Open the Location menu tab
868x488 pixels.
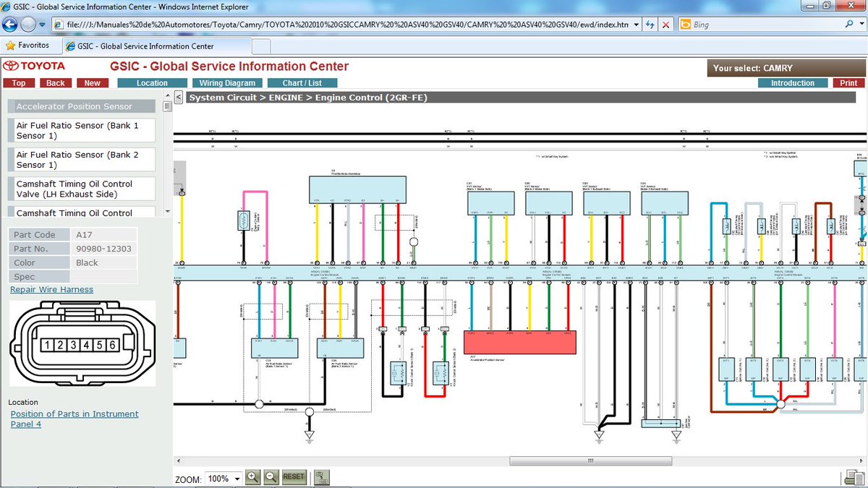pos(152,83)
